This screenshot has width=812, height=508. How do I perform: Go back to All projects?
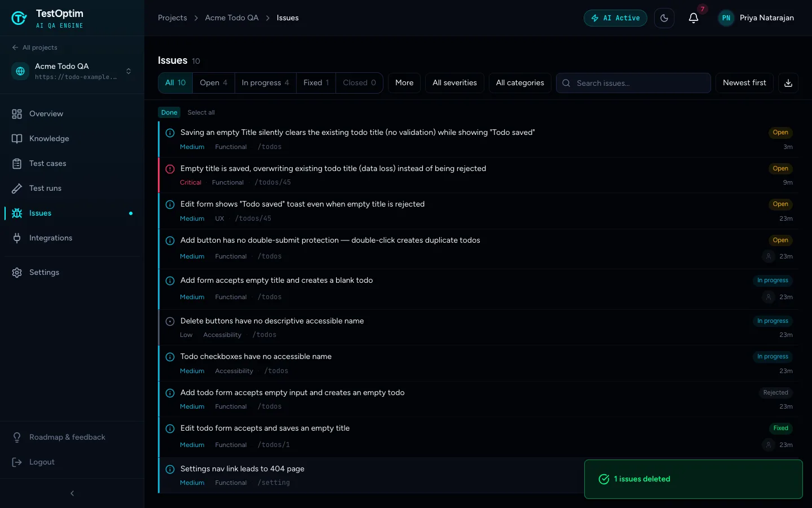(34, 47)
